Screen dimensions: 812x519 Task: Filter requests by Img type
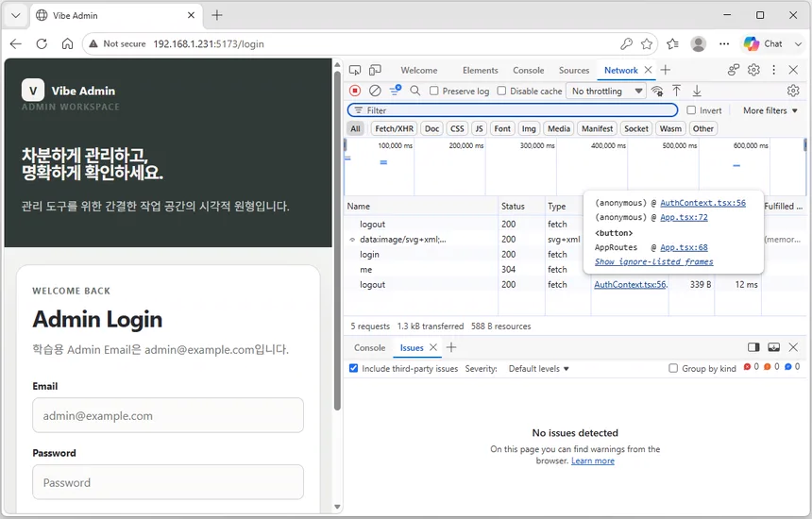pyautogui.click(x=529, y=128)
